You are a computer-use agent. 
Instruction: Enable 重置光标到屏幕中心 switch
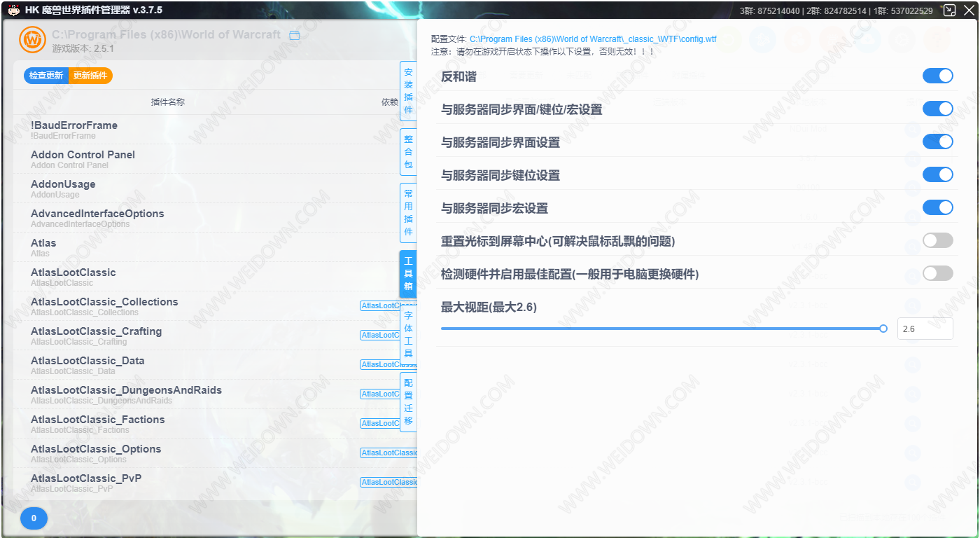938,240
